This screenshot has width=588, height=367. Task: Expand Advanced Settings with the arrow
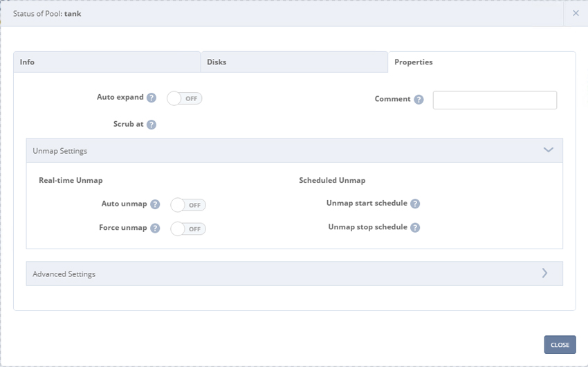[x=544, y=274]
